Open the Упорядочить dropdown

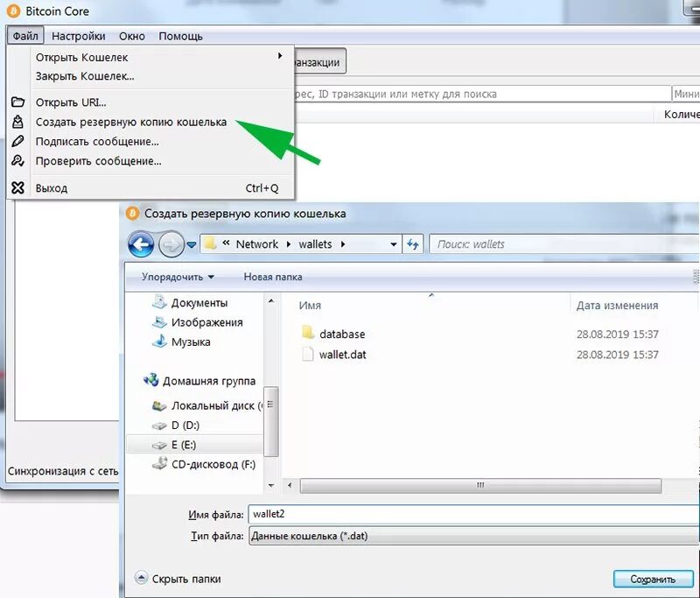(x=178, y=277)
